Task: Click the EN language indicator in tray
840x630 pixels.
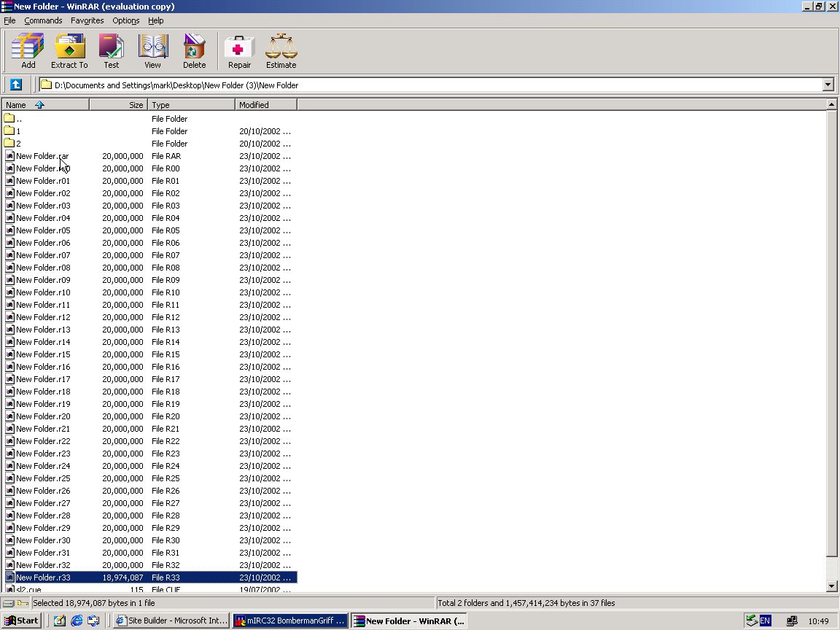Action: point(766,621)
